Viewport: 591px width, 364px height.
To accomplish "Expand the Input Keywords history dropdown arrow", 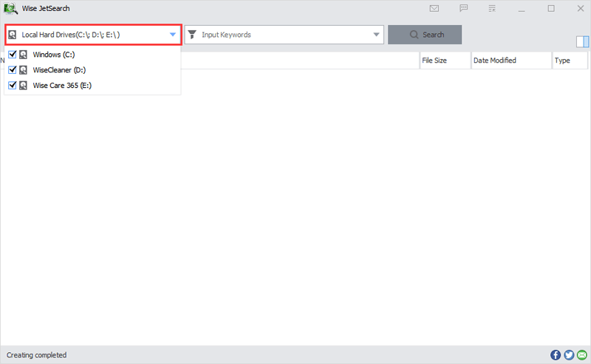I will [x=376, y=35].
